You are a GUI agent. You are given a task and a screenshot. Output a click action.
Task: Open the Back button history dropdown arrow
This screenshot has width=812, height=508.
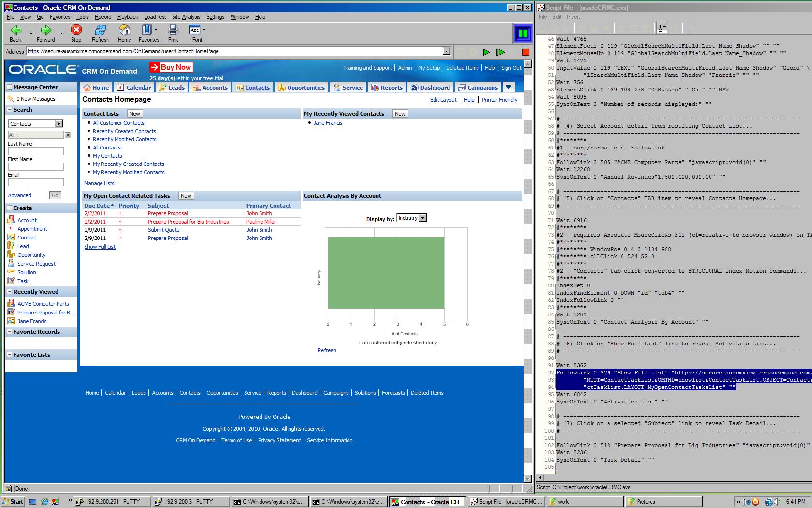31,33
